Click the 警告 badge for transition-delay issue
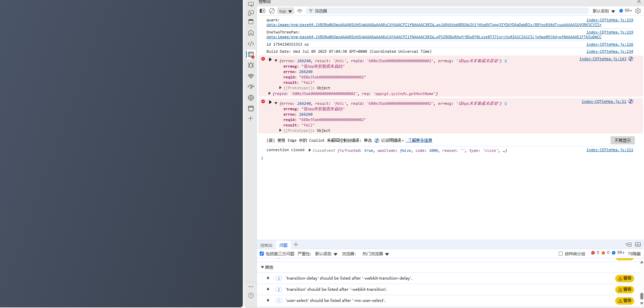This screenshot has width=644, height=308. pyautogui.click(x=625, y=278)
